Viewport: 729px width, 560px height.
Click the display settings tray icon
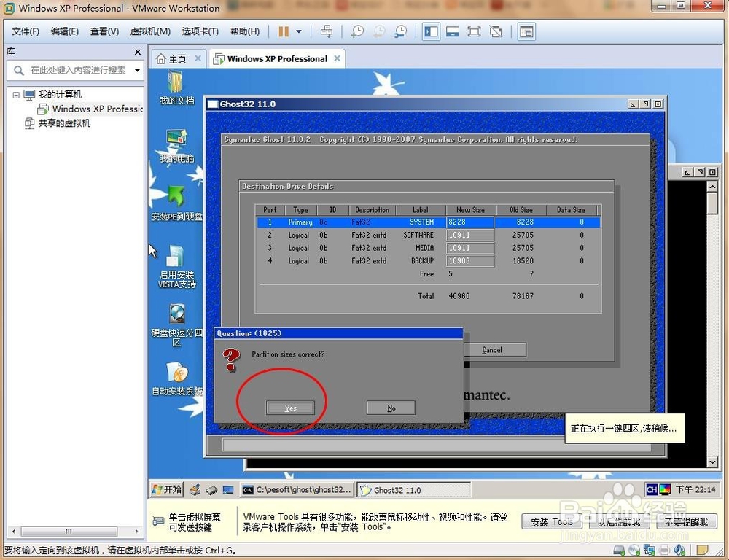click(x=666, y=489)
